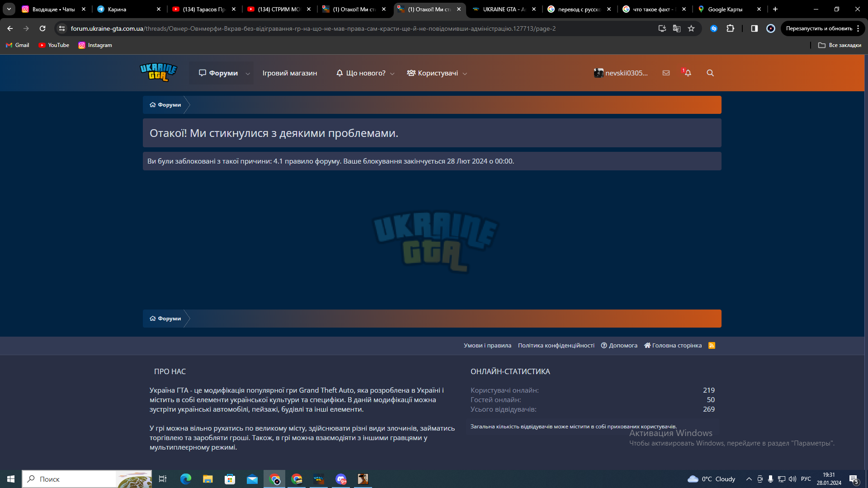Bookmark this page with the star icon

tap(691, 28)
